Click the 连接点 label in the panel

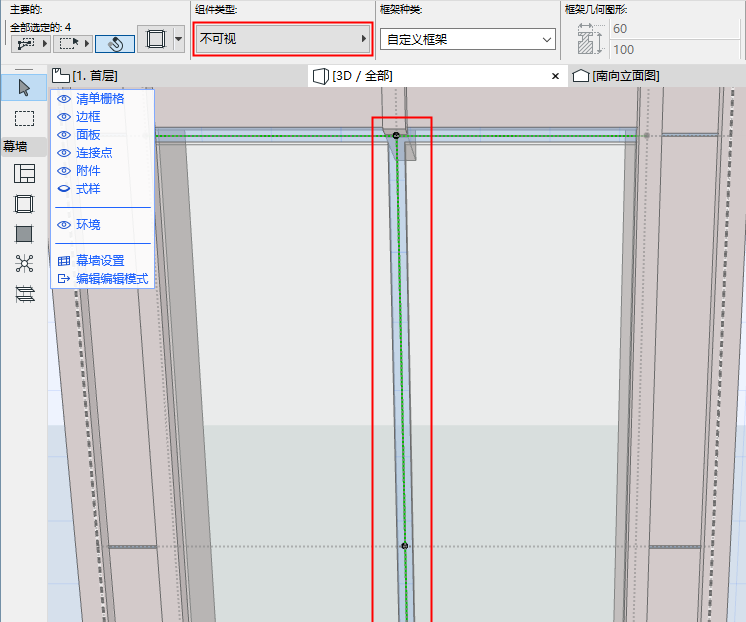coord(94,153)
